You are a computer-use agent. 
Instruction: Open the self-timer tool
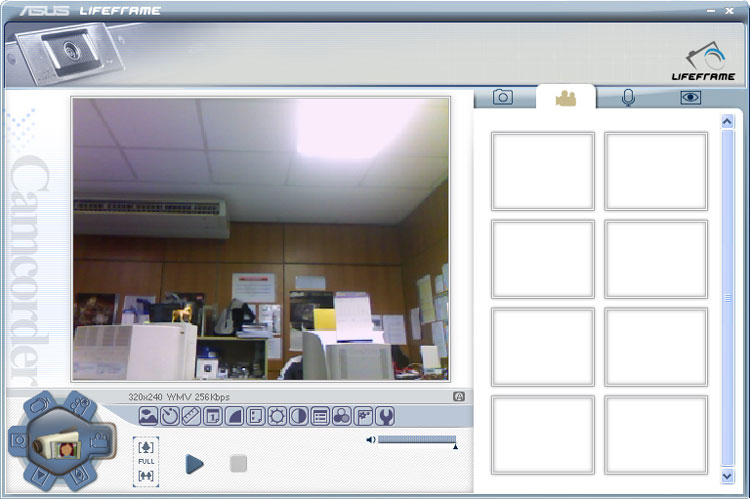[170, 416]
